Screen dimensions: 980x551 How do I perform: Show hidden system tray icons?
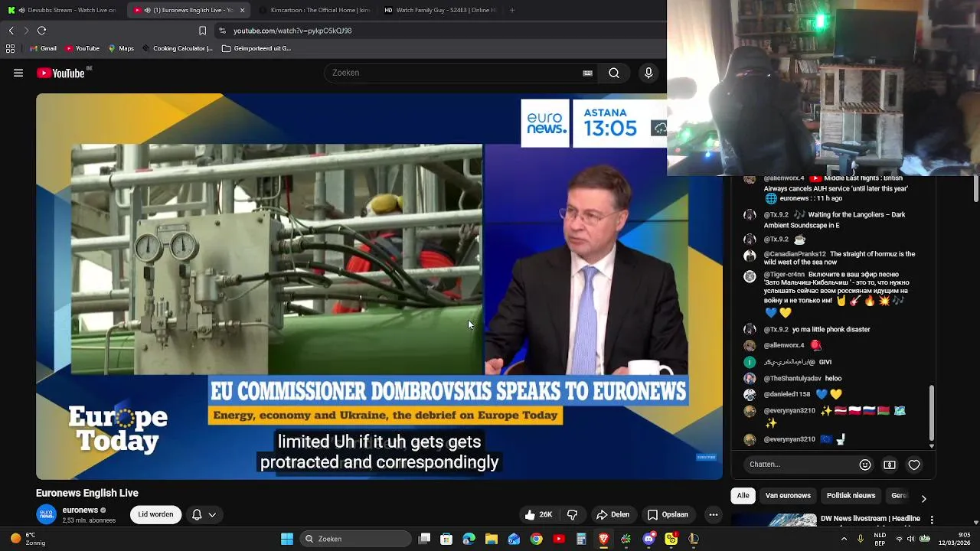[844, 539]
